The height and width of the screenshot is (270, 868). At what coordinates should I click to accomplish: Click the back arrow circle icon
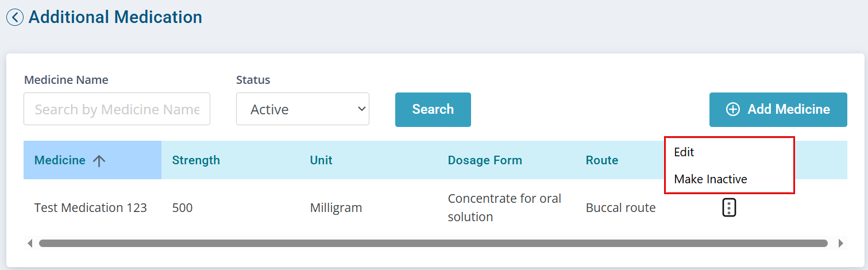(x=15, y=17)
